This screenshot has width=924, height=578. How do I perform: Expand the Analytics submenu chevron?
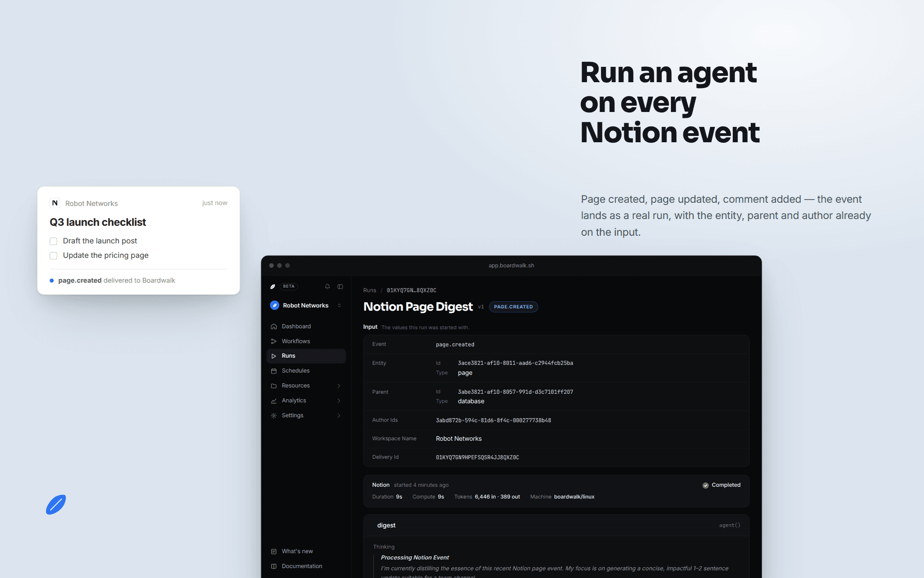[x=339, y=401]
